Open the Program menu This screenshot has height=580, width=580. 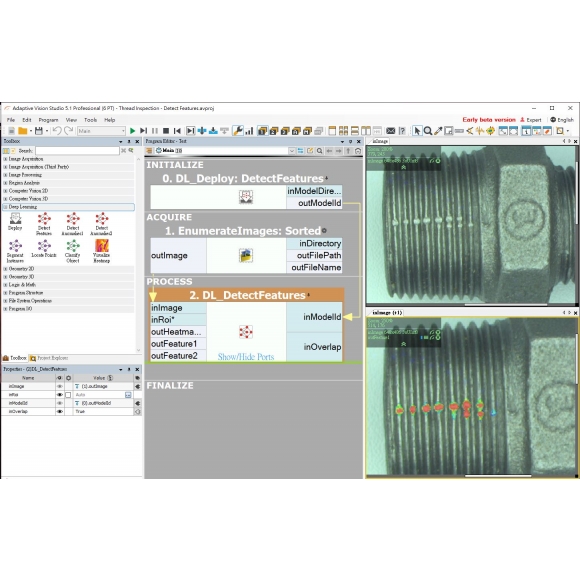[x=48, y=120]
